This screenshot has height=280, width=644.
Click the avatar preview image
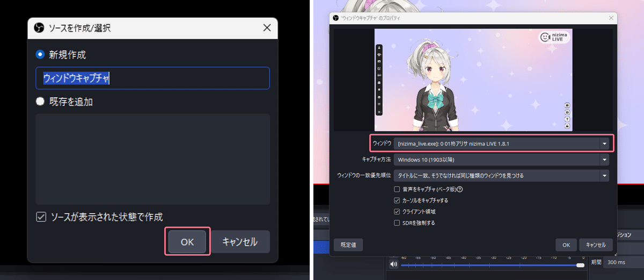pos(473,80)
